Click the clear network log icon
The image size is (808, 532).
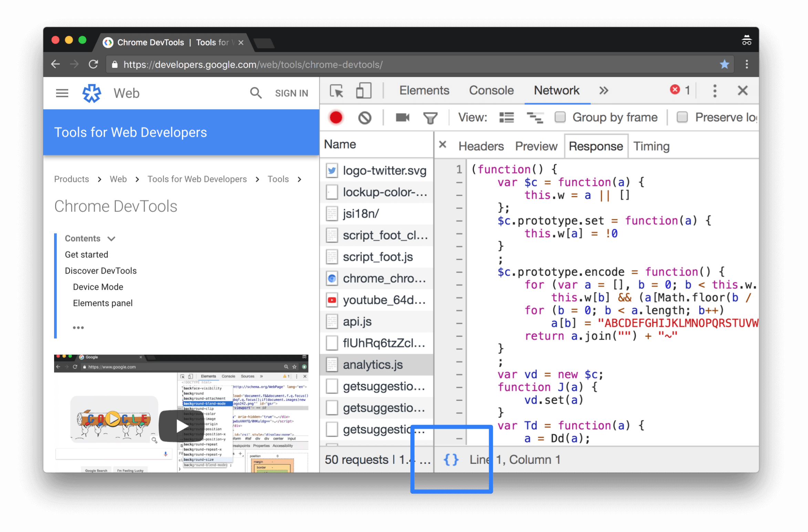[364, 117]
